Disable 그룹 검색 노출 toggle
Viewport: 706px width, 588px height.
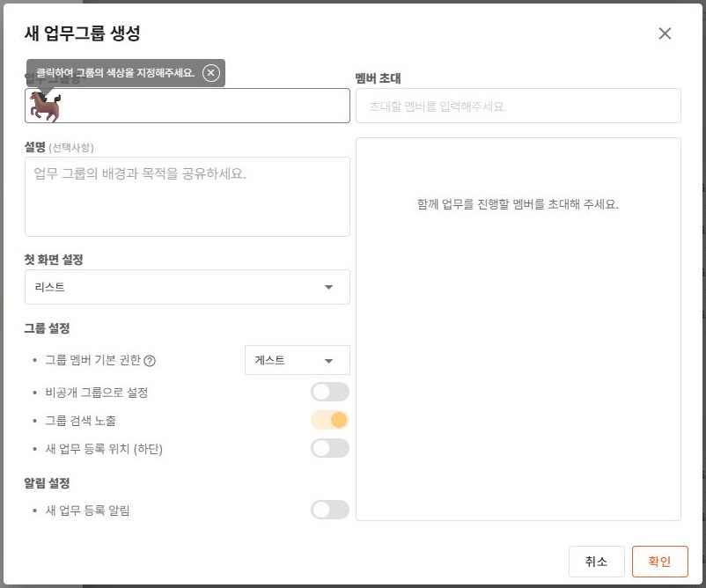(330, 420)
